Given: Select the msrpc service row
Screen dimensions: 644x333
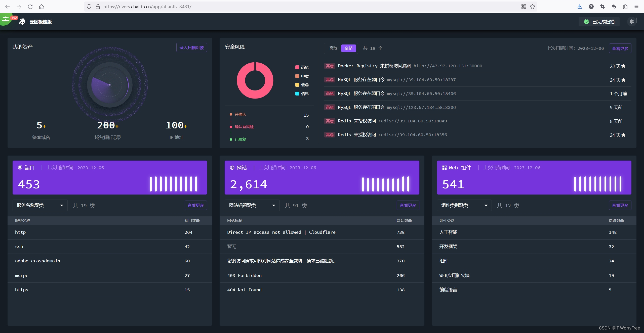Looking at the screenshot, I should click(110, 275).
